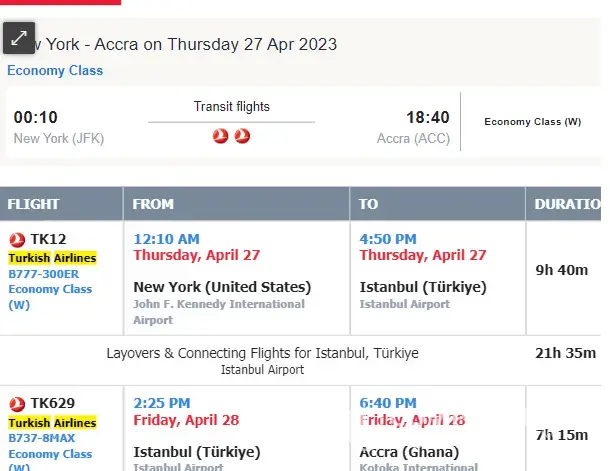Click the highlighted Turkish Airlines text for TK12
The height and width of the screenshot is (471, 610).
[x=52, y=257]
